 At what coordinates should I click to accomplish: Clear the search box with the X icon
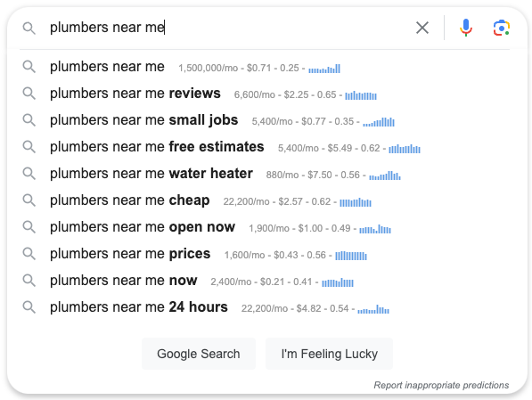422,28
